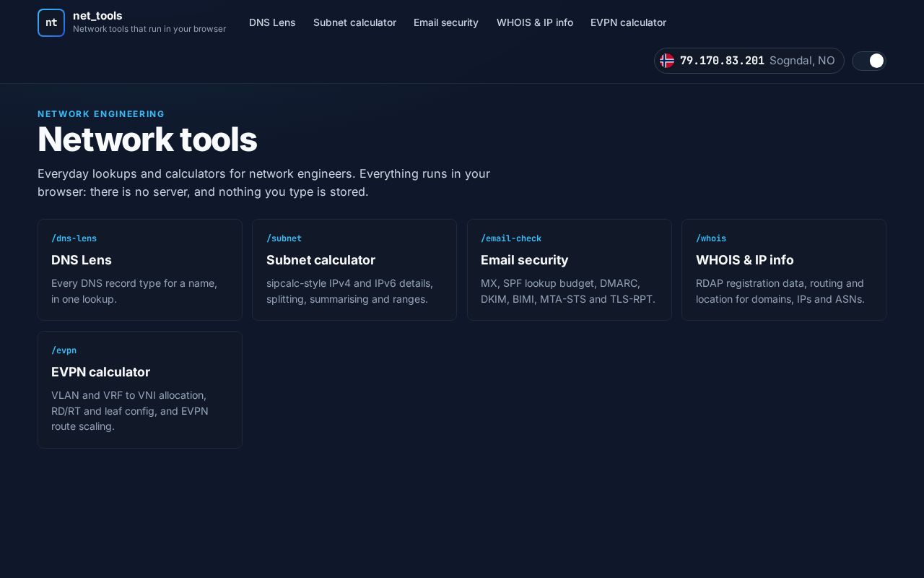
Task: Click the /whois path label
Action: [711, 238]
